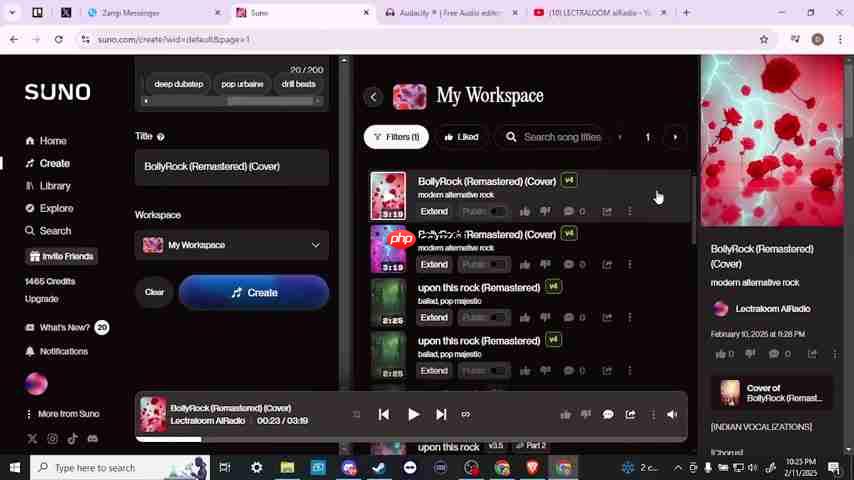Screen dimensions: 854x480
Task: Open the Cover of BollyRock source card
Action: 772,393
